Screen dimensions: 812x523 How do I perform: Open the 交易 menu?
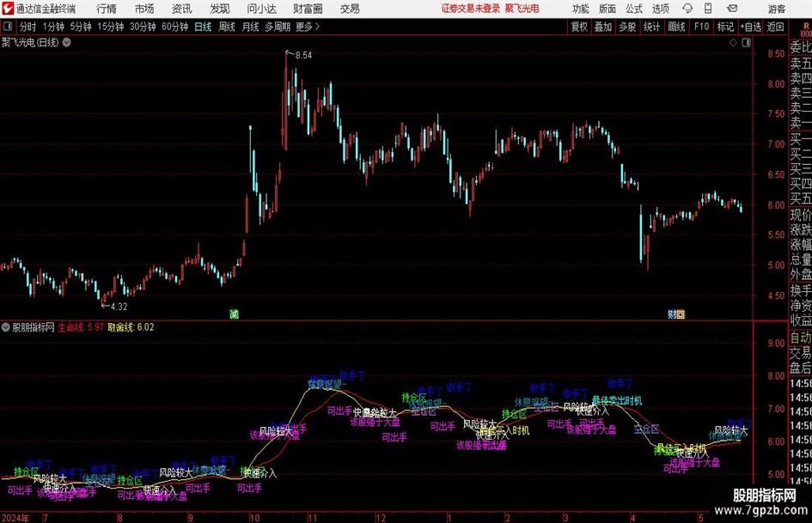click(350, 9)
